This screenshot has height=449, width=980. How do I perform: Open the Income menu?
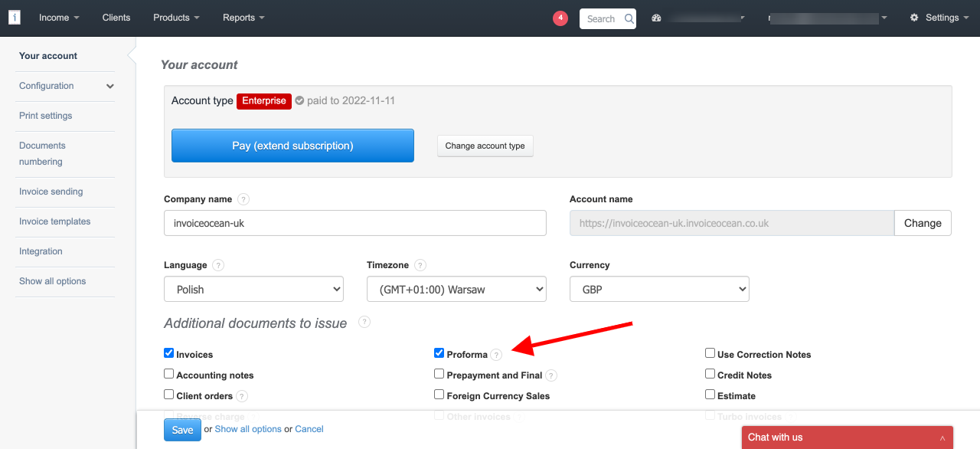pyautogui.click(x=59, y=18)
